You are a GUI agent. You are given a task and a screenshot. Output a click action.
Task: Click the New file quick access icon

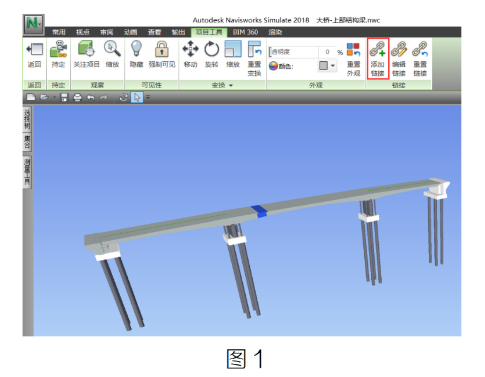pyautogui.click(x=31, y=97)
